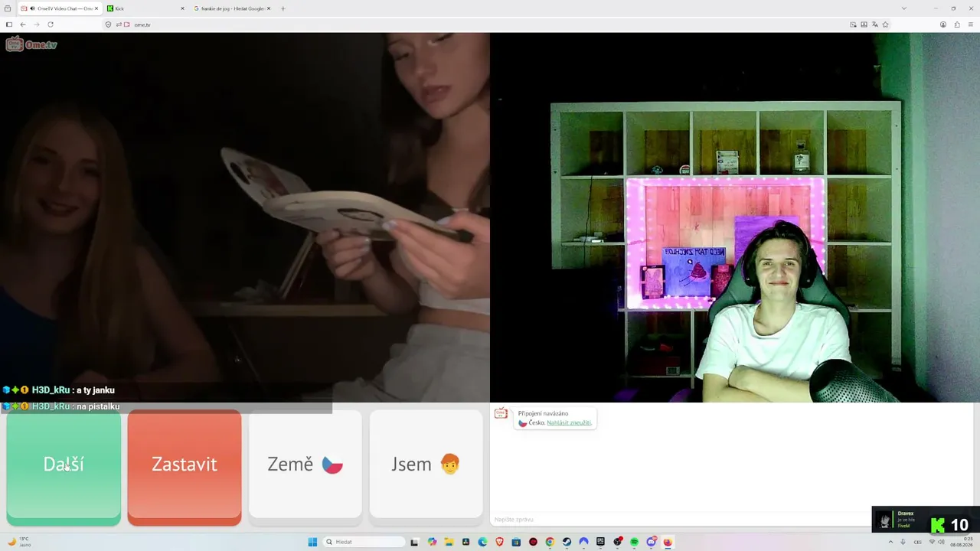This screenshot has width=980, height=551.
Task: Open Microsoft Edge from the taskbar
Action: 482,542
